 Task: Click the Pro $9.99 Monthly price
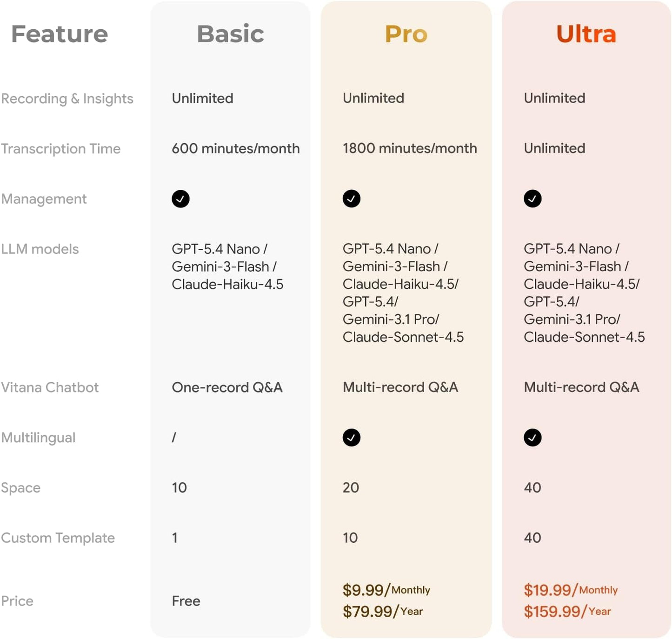click(x=386, y=590)
